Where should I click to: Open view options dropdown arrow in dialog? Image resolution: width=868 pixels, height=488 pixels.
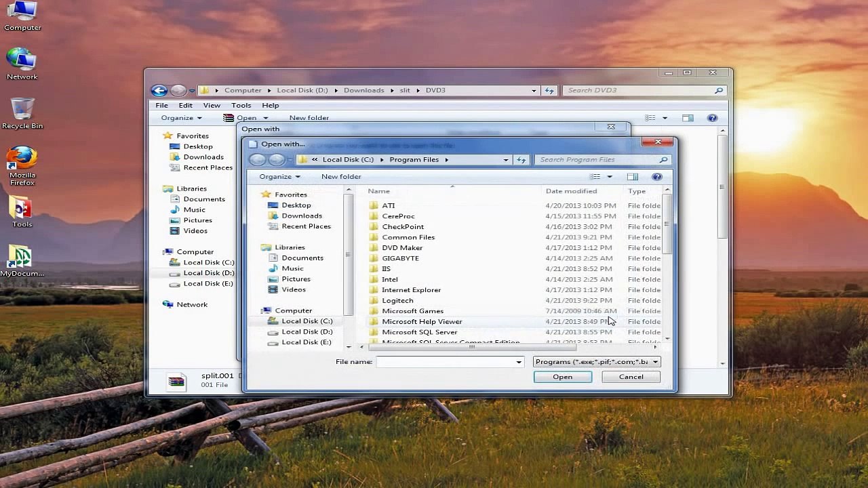click(x=609, y=177)
